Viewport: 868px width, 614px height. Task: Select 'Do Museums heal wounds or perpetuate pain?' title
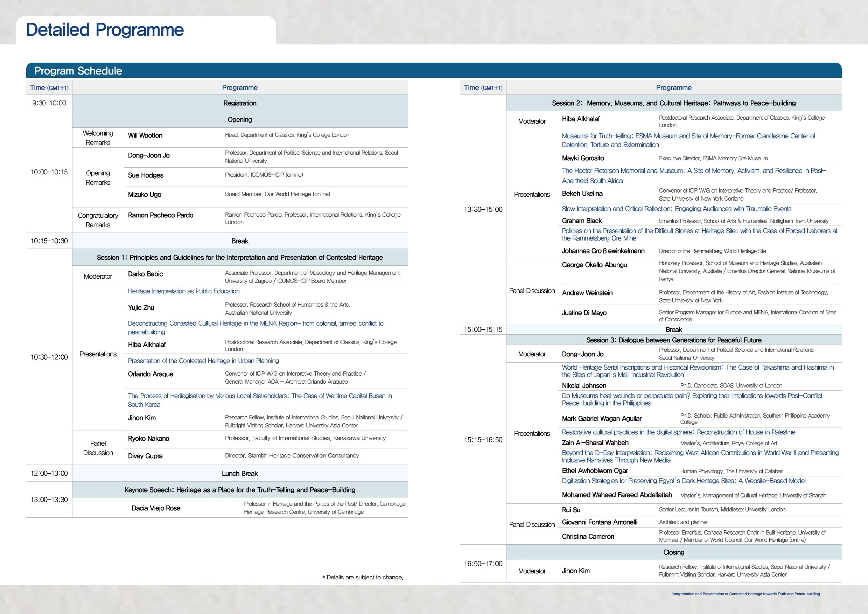click(692, 396)
